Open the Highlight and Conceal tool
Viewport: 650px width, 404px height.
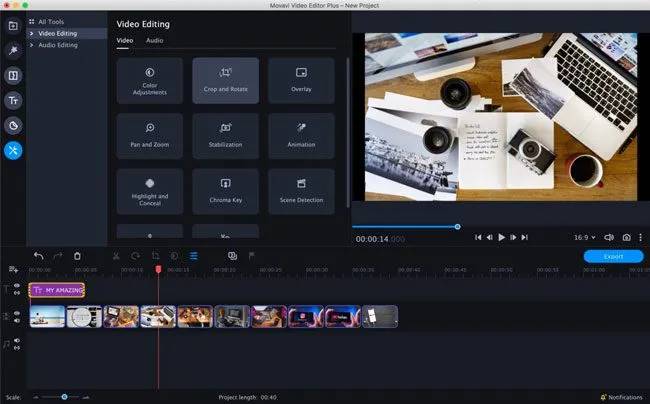[150, 191]
